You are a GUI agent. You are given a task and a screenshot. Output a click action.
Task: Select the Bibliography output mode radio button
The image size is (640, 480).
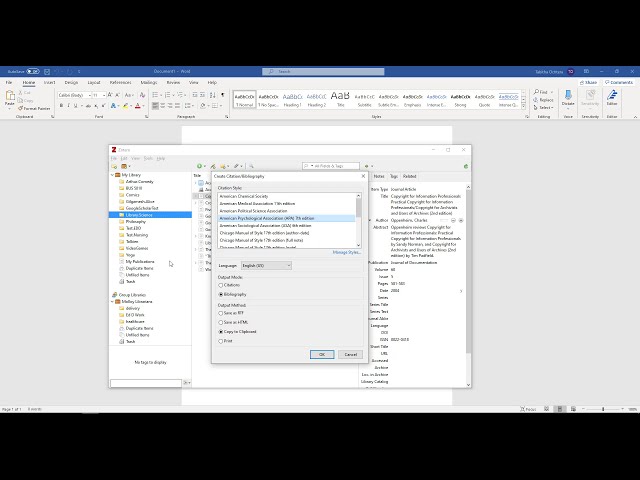[x=221, y=294]
